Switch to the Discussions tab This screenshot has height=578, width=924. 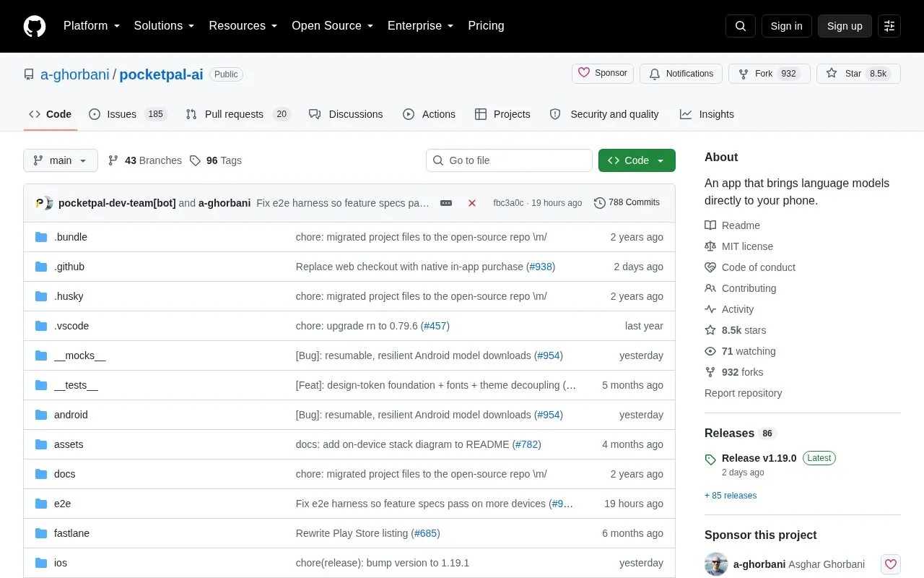[346, 114]
